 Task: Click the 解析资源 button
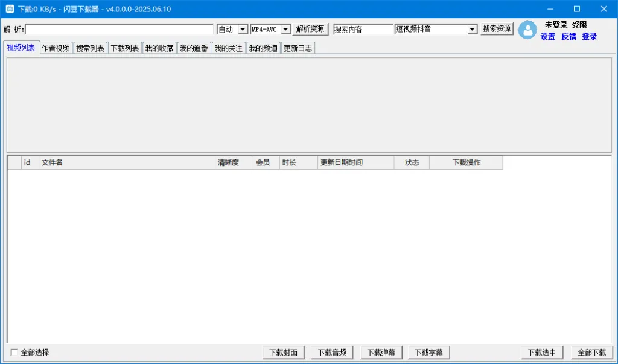click(x=310, y=29)
